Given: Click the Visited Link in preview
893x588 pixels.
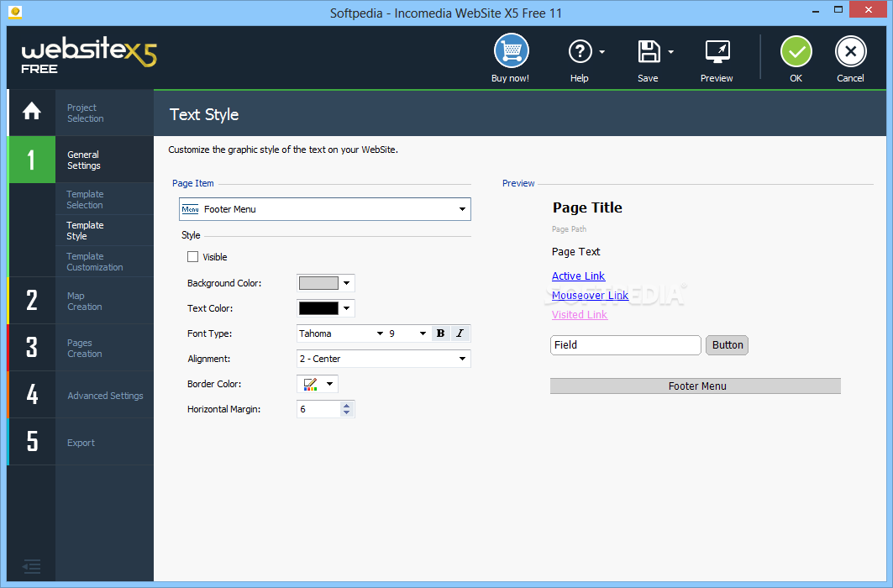Looking at the screenshot, I should click(579, 315).
